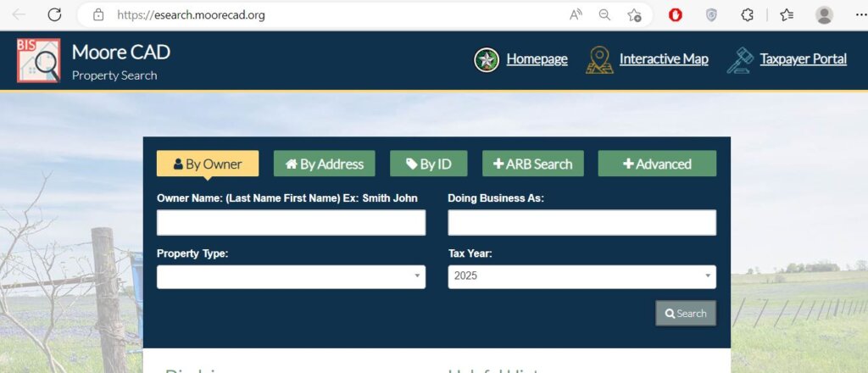Switch to the By ID tab
868x373 pixels.
(428, 164)
